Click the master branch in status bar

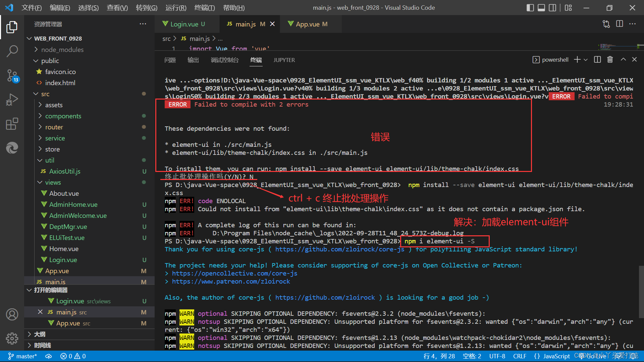[x=22, y=356]
